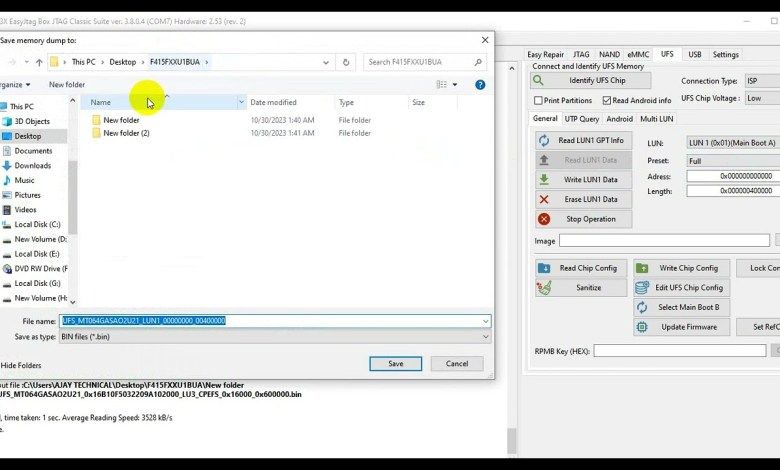Image resolution: width=780 pixels, height=470 pixels.
Task: Click the Cancel button in save dialog
Action: pyautogui.click(x=456, y=364)
